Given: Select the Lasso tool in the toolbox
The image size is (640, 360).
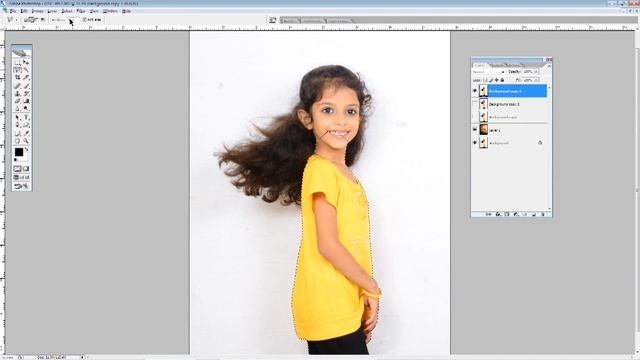Looking at the screenshot, I should point(18,70).
